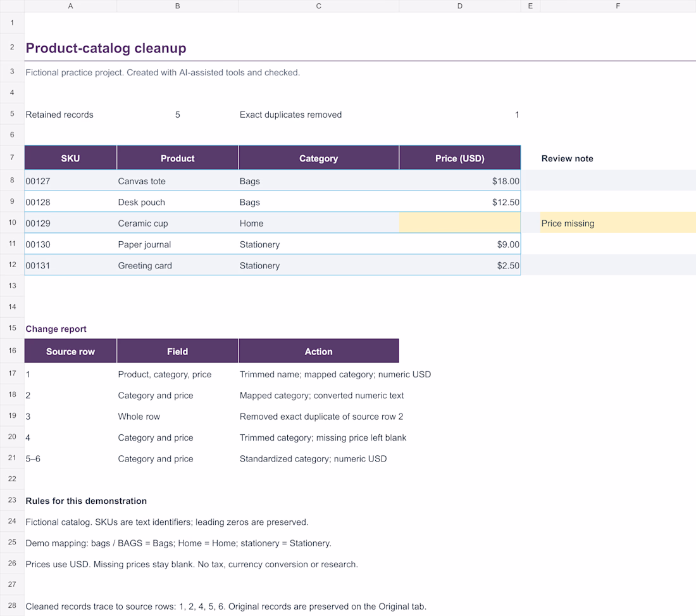This screenshot has height=616, width=696.
Task: Select row 2 header
Action: tap(12, 47)
